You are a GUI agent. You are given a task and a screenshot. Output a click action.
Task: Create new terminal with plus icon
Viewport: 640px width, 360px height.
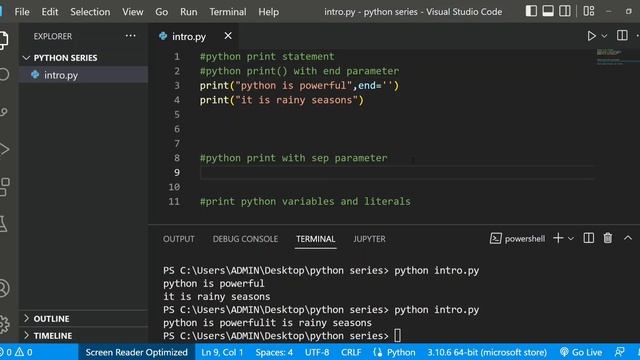point(558,238)
